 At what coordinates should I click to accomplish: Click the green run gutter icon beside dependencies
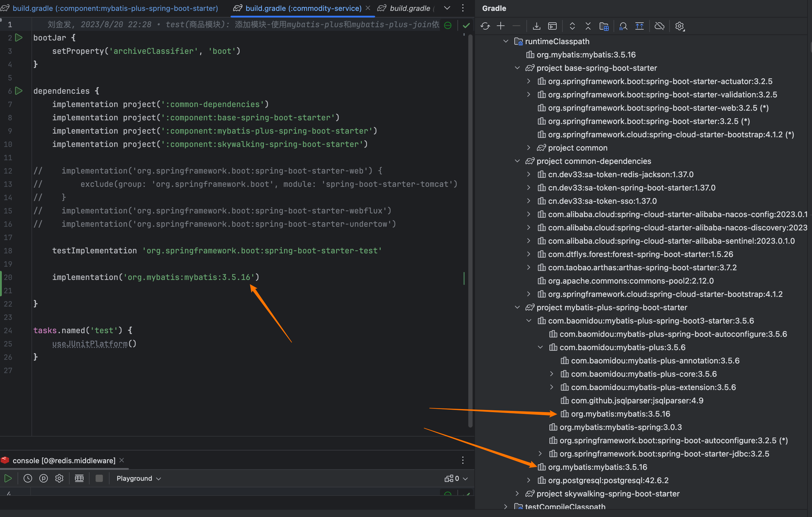click(x=19, y=91)
